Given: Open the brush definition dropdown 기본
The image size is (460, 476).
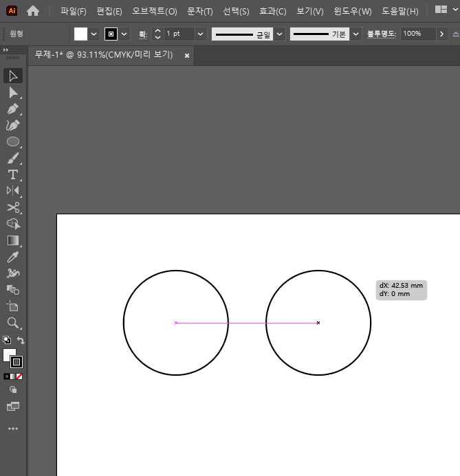Looking at the screenshot, I should pos(355,34).
